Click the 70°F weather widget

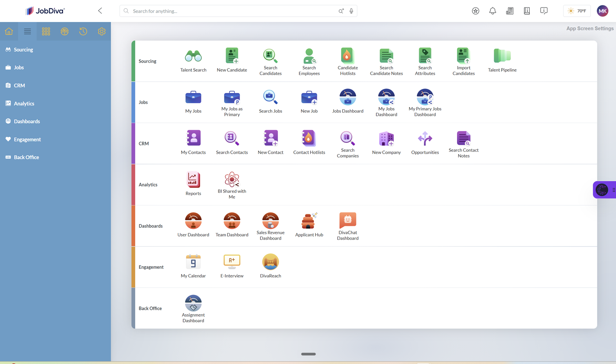point(577,11)
